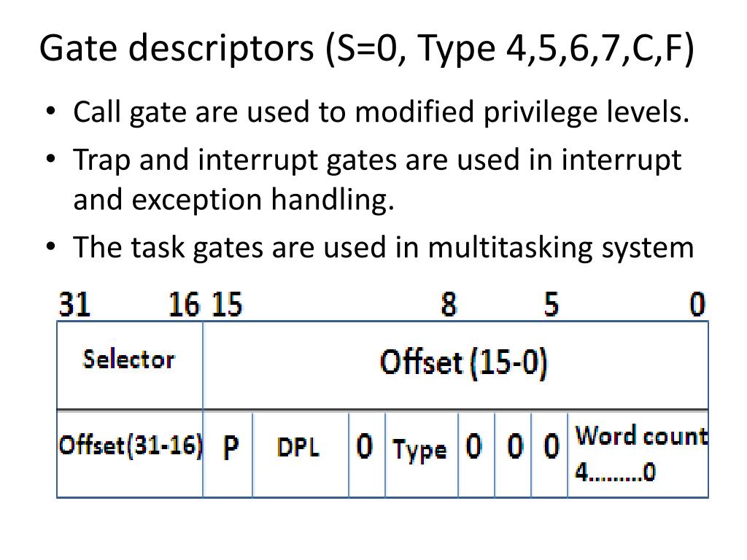Select the Selector table cell

pos(130,365)
